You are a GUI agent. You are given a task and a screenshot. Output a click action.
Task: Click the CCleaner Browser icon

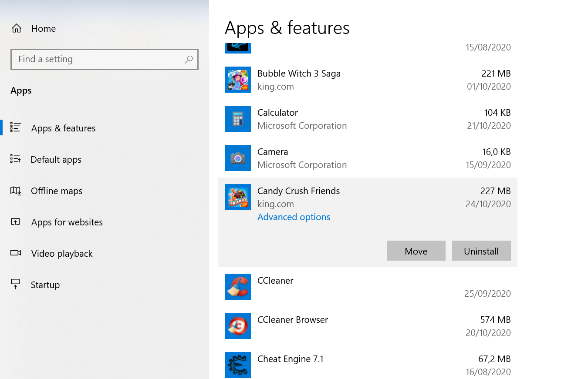pyautogui.click(x=238, y=326)
